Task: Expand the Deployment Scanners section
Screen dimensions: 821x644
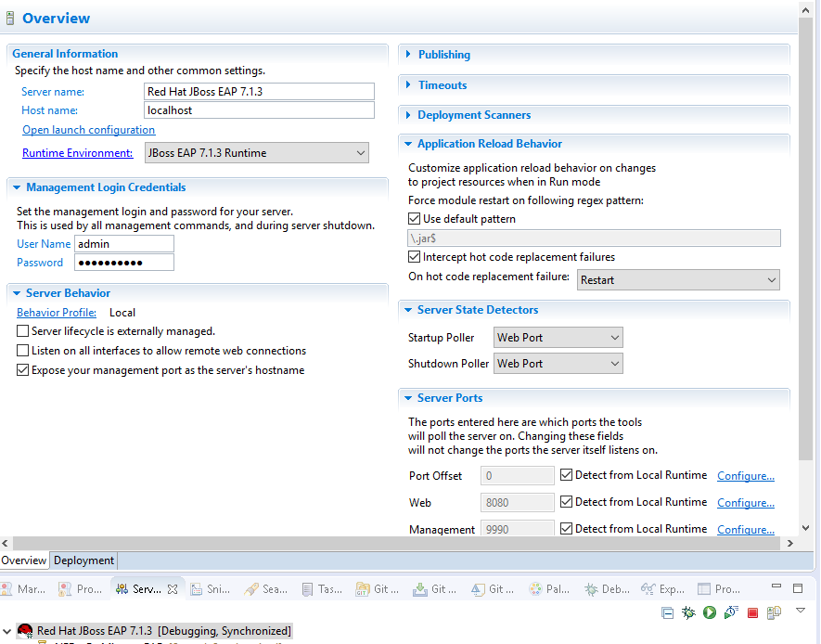Action: pyautogui.click(x=408, y=114)
